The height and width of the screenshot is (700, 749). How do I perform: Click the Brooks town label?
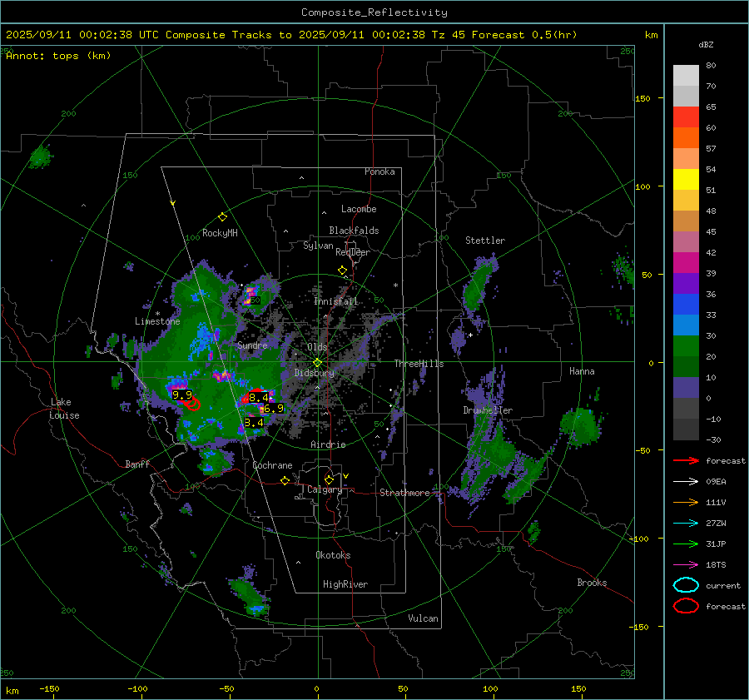click(592, 583)
